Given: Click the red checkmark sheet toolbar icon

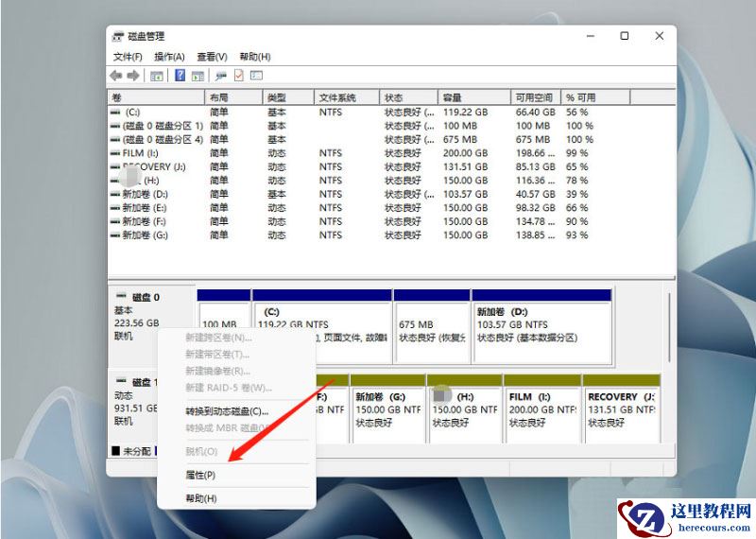Looking at the screenshot, I should (239, 76).
